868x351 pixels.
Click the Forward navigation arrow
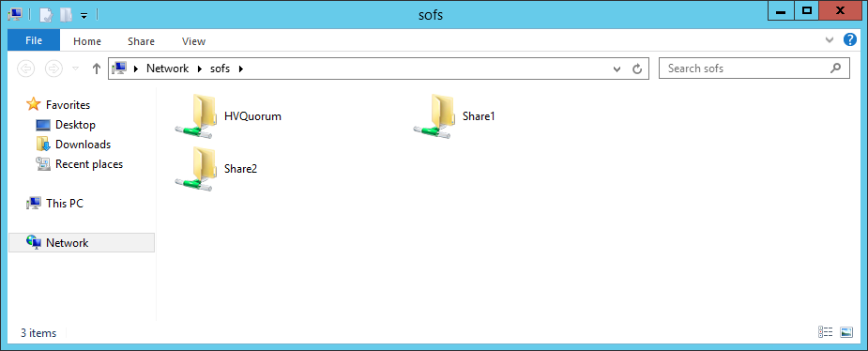[53, 69]
